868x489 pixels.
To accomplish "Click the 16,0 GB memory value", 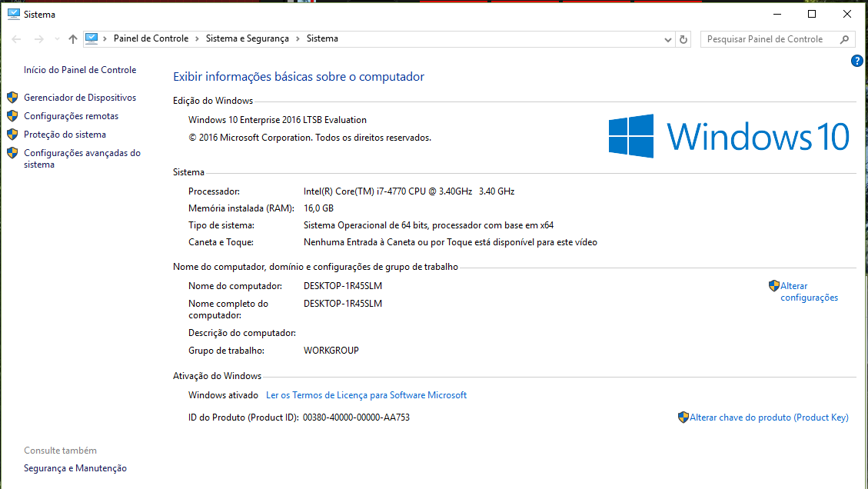I will click(318, 208).
